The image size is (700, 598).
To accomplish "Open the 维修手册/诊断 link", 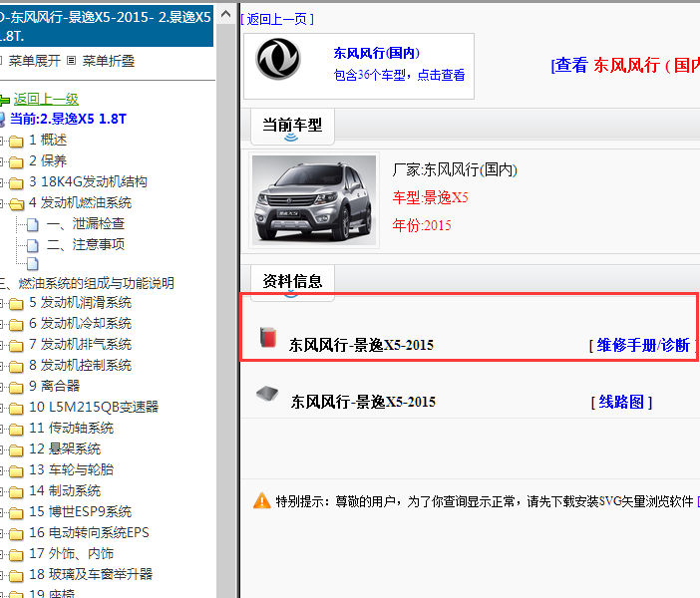I will tap(643, 345).
